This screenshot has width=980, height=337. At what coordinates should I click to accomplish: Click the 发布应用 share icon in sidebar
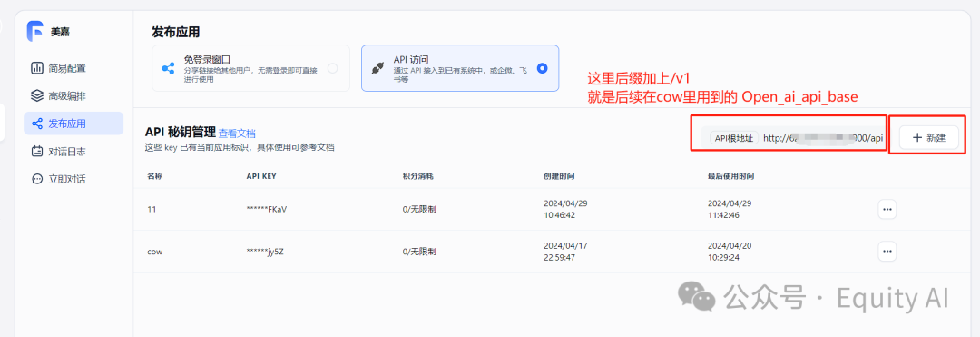(x=37, y=124)
